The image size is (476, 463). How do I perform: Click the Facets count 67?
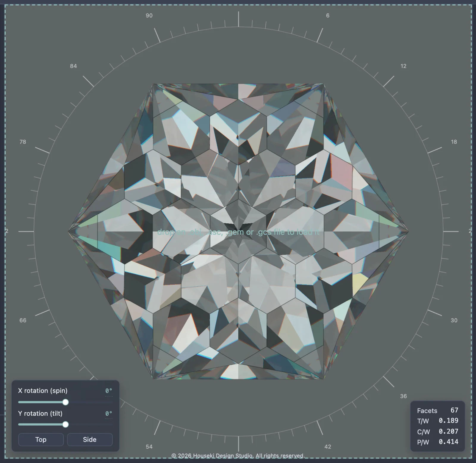(454, 410)
